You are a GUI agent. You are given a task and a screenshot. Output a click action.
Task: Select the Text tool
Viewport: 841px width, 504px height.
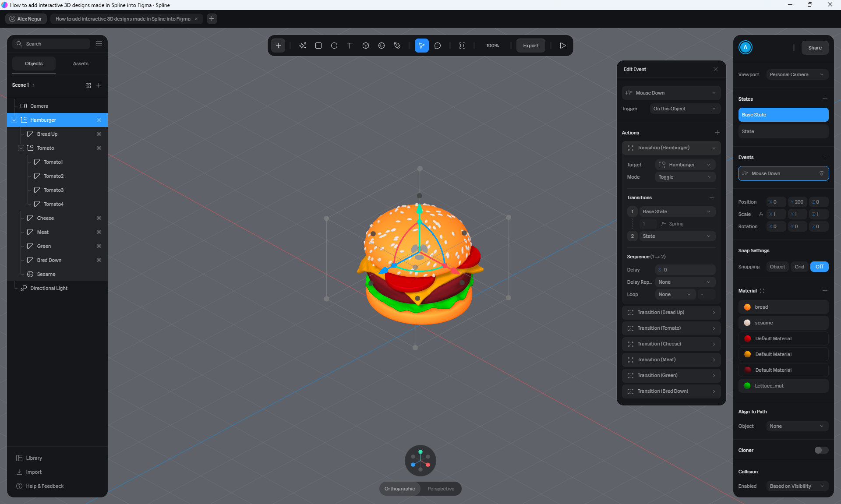350,46
